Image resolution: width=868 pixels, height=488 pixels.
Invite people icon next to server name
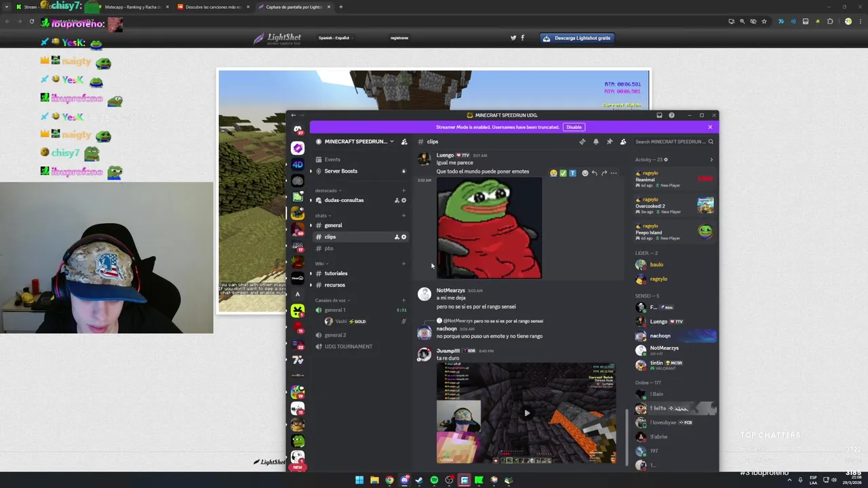coord(404,142)
